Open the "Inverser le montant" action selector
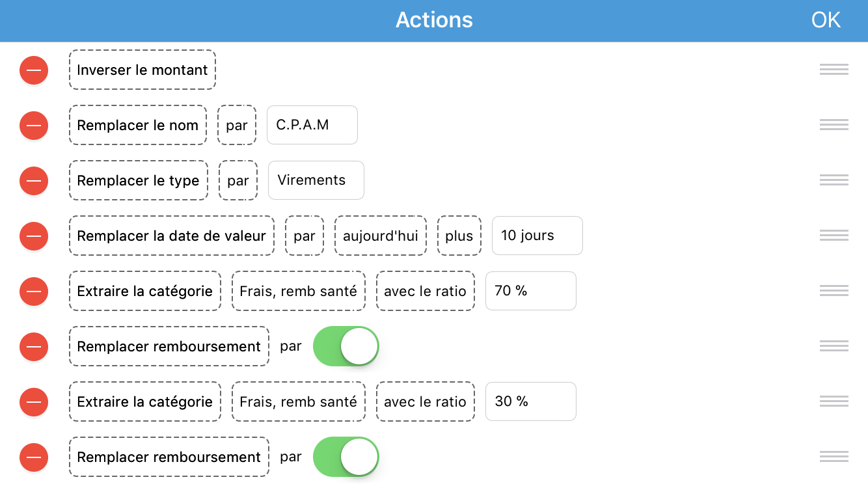Viewport: 868px width, 488px height. (142, 70)
